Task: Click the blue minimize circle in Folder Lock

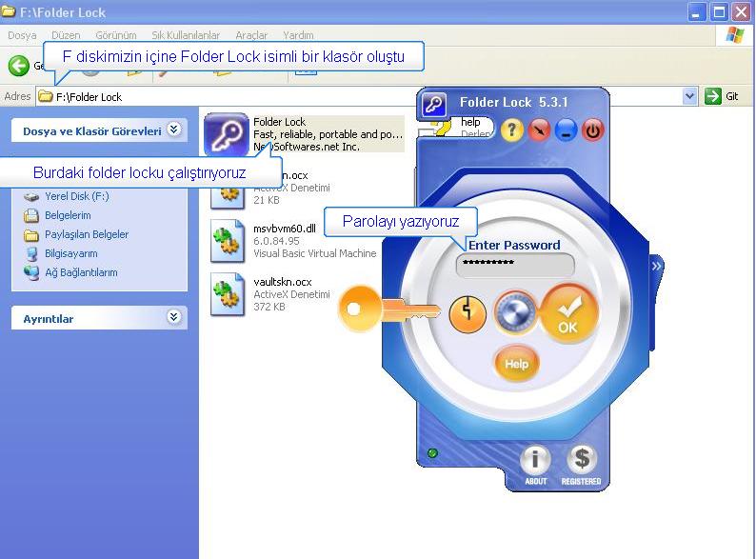Action: click(566, 130)
